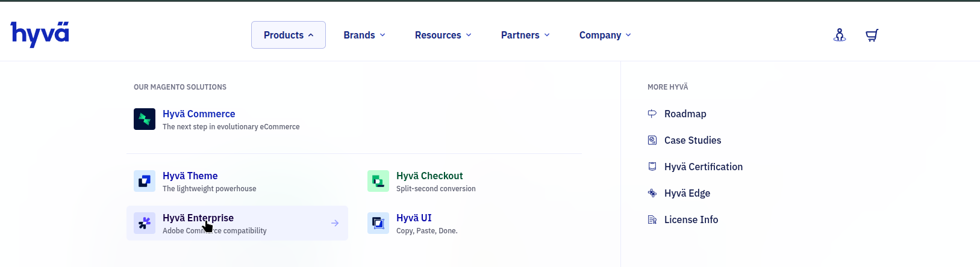Open the Hyvä Edge link
980x267 pixels.
687,193
